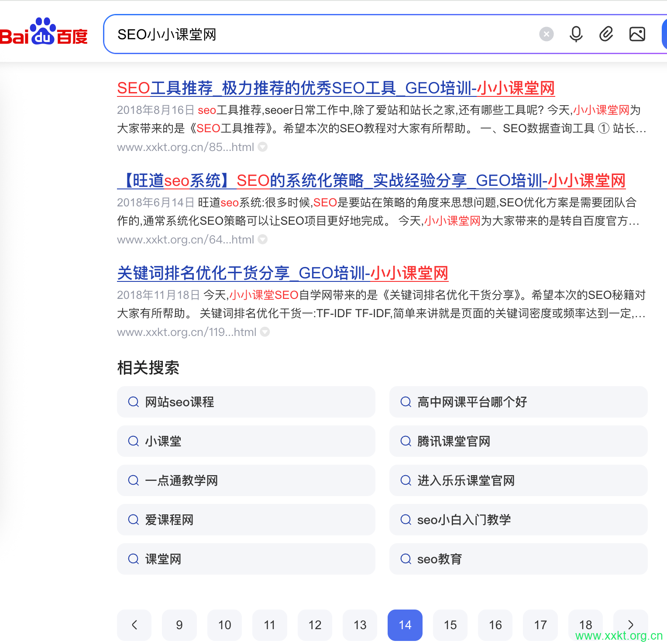
Task: Click the snippet date 2018年11月18日
Action: [158, 295]
